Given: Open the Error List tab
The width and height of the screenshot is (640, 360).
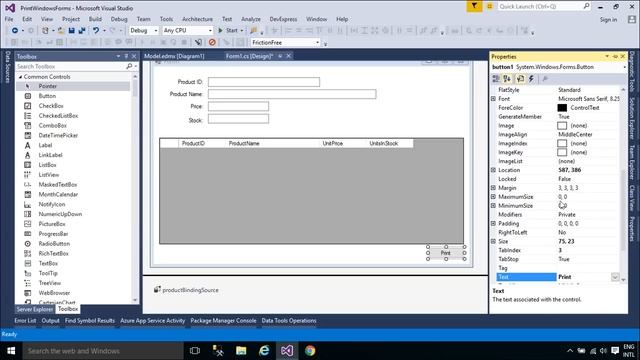Looking at the screenshot, I should coord(25,321).
